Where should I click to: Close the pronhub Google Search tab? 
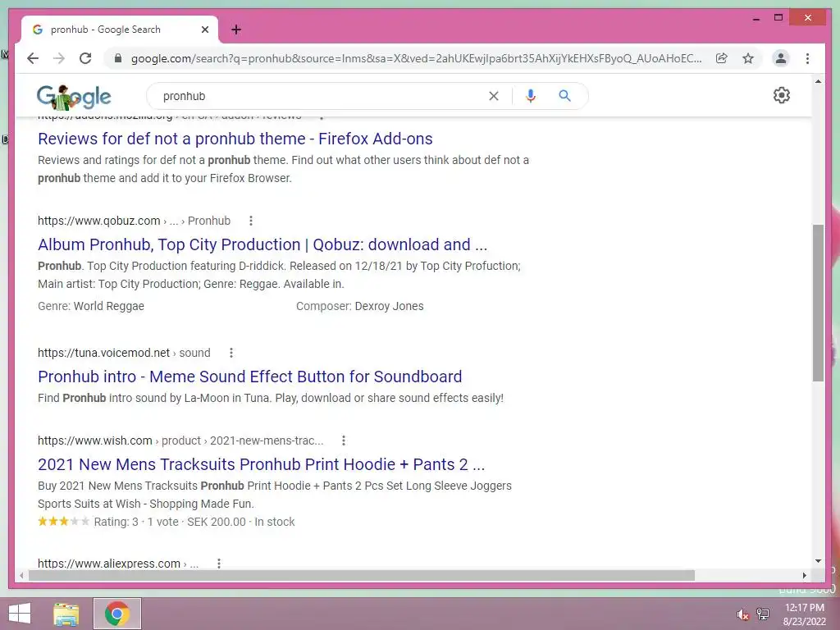pyautogui.click(x=204, y=30)
